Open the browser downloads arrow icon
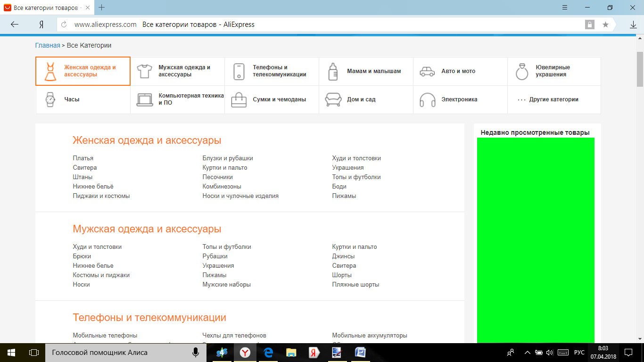The width and height of the screenshot is (644, 362). point(633,25)
